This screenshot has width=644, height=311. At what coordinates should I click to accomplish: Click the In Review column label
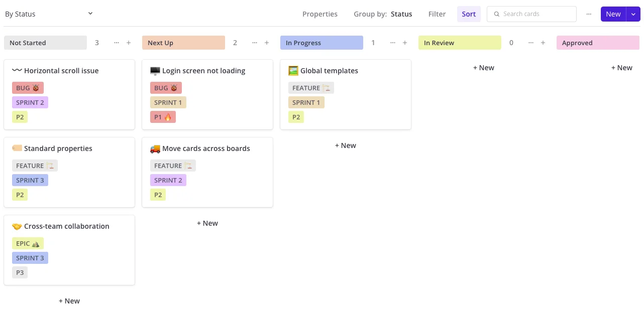pos(460,43)
